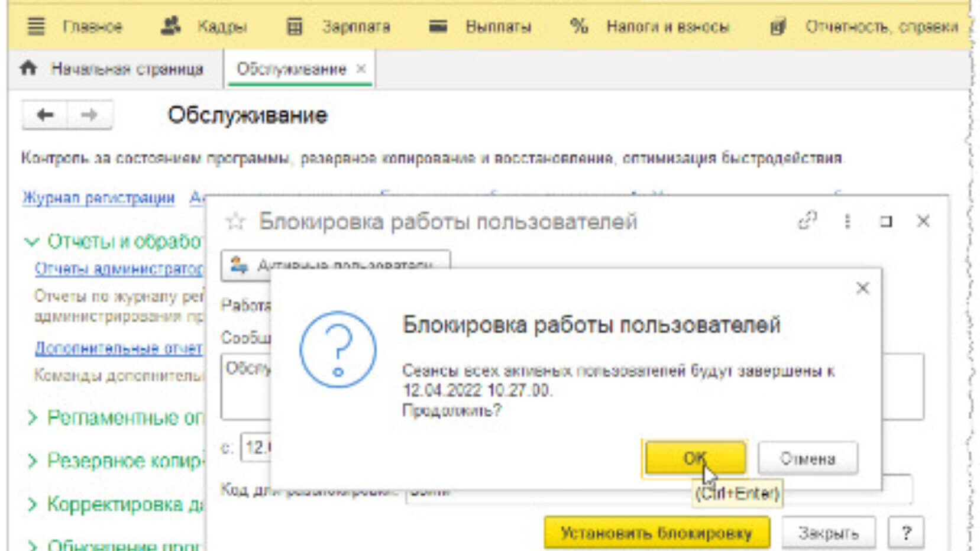
Task: Open the three-dot more options menu
Action: pyautogui.click(x=847, y=221)
